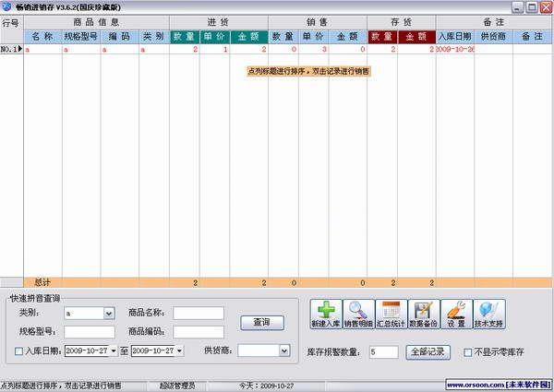This screenshot has width=554, height=392.
Task: Open the end date picker dropdown
Action: click(x=180, y=350)
